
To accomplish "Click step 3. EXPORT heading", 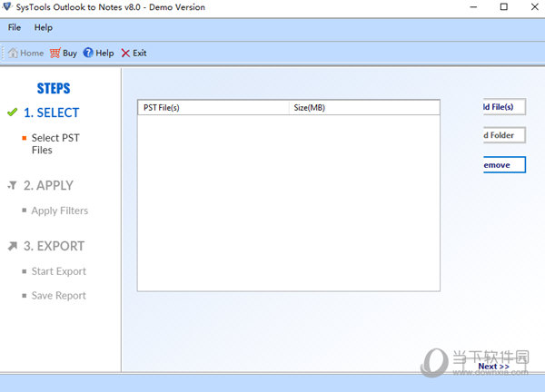I will (x=54, y=246).
